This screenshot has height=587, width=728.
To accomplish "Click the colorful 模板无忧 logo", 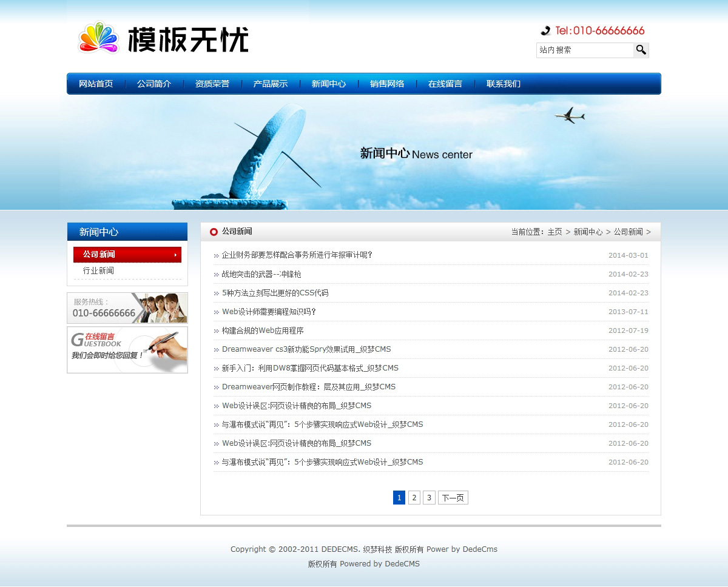I will (163, 39).
